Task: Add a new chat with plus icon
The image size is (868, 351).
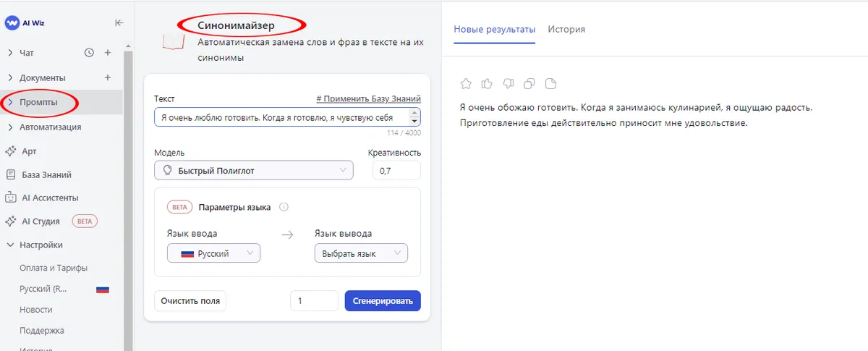Action: [107, 53]
